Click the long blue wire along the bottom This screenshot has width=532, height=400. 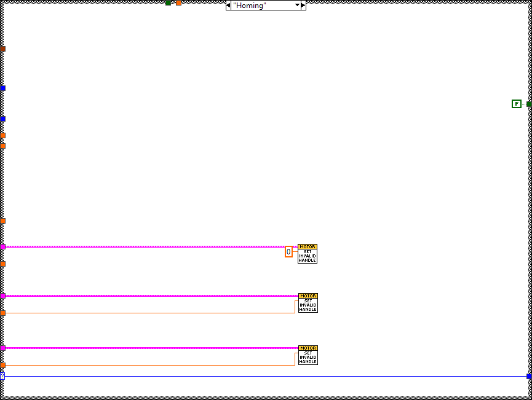264,376
